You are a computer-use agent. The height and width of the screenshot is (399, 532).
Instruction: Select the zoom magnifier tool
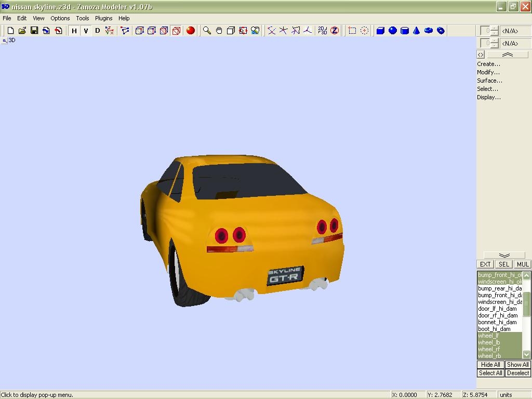[x=207, y=31]
